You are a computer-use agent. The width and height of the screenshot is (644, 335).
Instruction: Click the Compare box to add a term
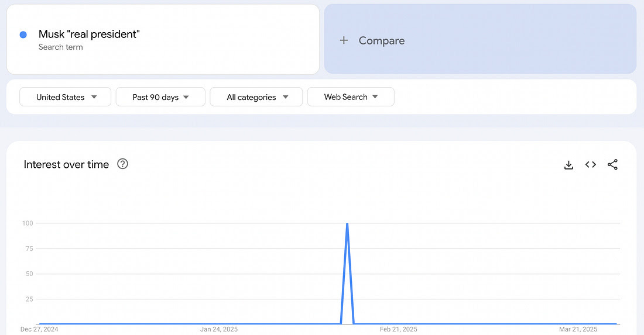point(480,39)
